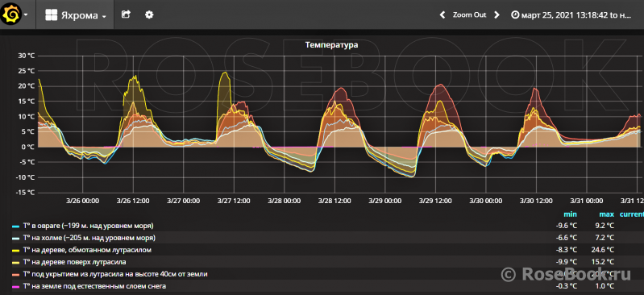This screenshot has width=644, height=295.
Task: Toggle series T° на дереве, обмотанном лутрасилом
Action: (87, 250)
